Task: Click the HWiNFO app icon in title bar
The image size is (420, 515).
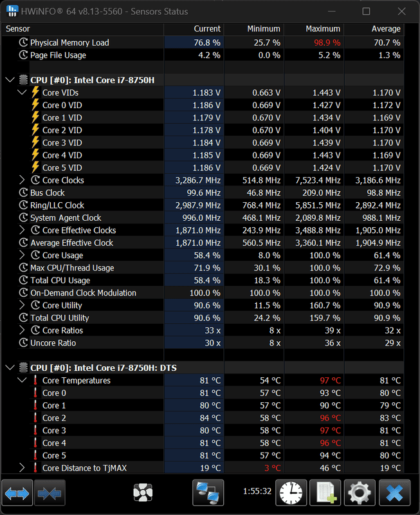Action: coord(12,11)
